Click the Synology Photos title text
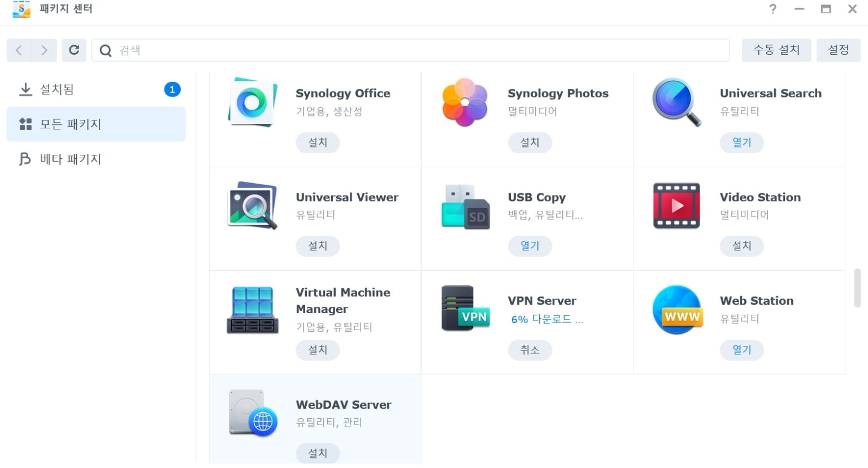This screenshot has height=468, width=868. 558,93
